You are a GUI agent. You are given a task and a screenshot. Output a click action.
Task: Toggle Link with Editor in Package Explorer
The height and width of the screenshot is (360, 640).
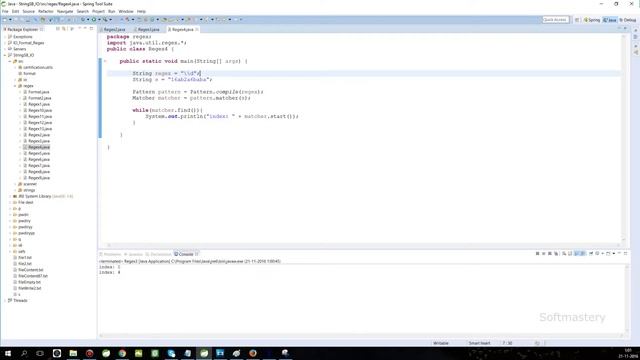click(64, 29)
